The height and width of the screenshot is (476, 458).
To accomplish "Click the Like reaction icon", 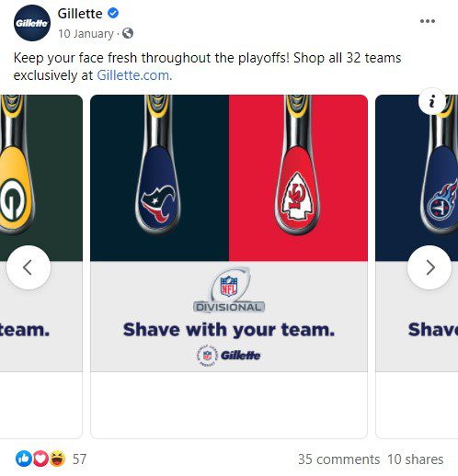I will tap(24, 459).
